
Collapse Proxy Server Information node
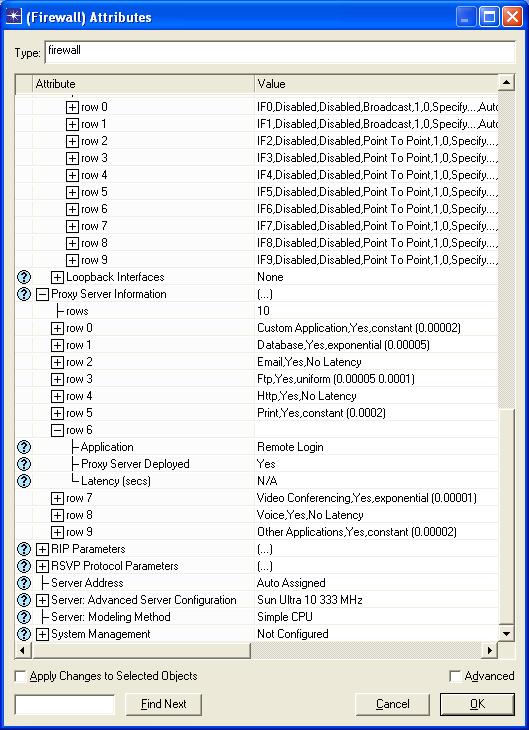(x=42, y=294)
